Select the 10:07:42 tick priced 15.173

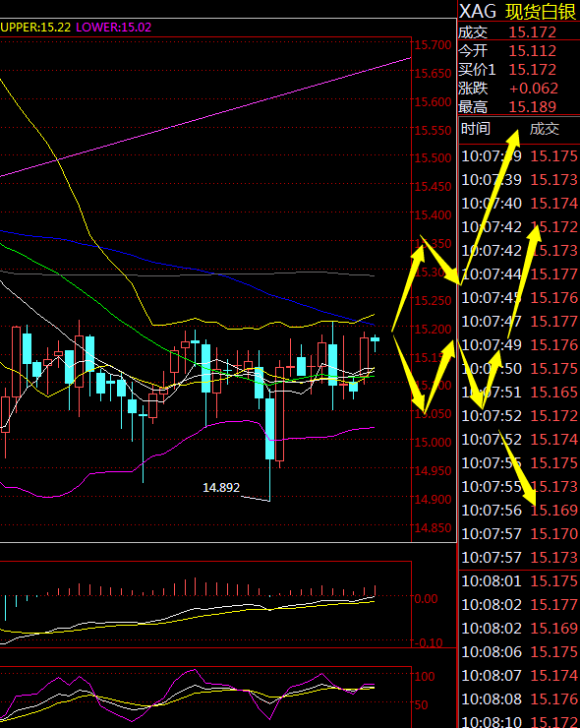pyautogui.click(x=519, y=250)
